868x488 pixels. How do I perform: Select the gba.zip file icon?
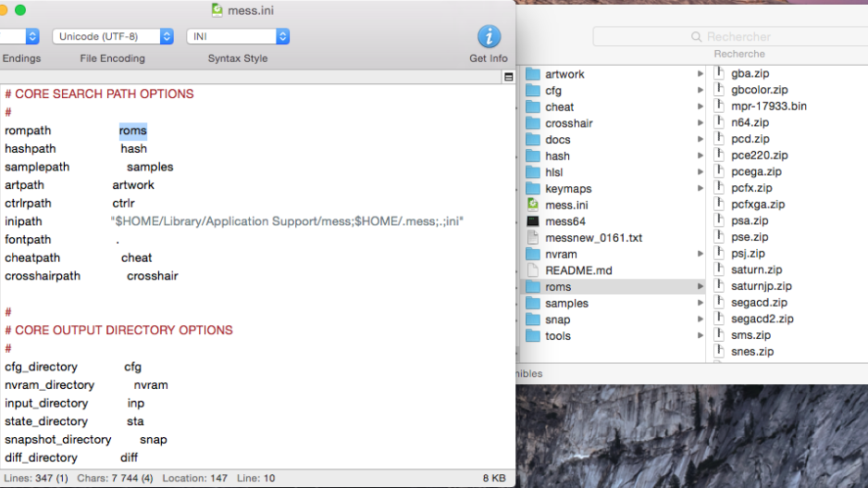click(x=721, y=74)
